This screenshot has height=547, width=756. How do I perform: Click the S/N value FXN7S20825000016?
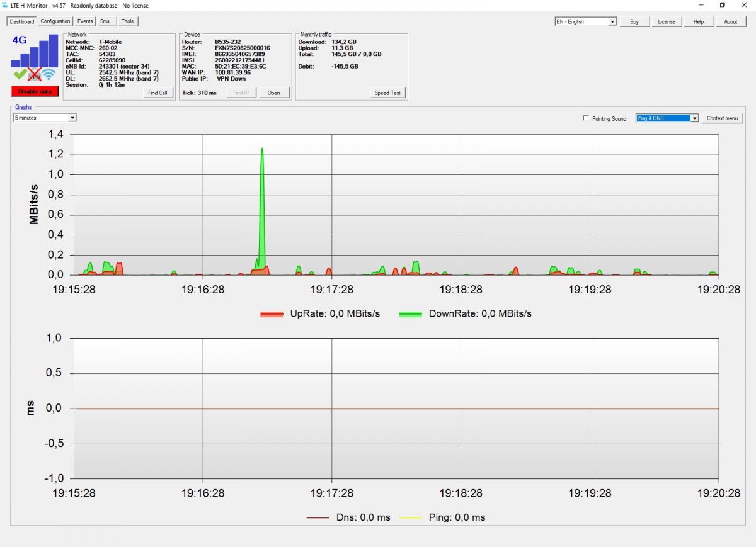243,48
